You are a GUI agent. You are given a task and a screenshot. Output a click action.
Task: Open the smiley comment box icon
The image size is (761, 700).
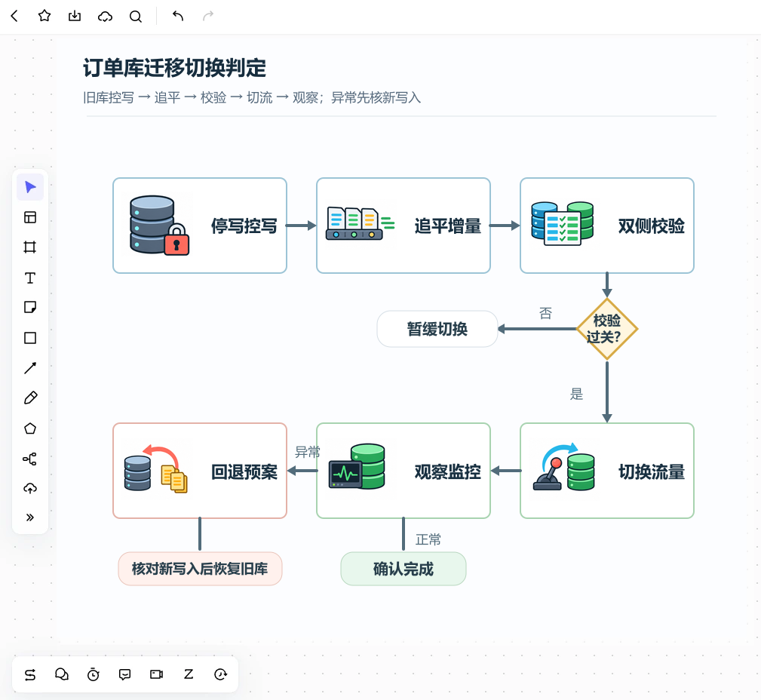click(124, 674)
